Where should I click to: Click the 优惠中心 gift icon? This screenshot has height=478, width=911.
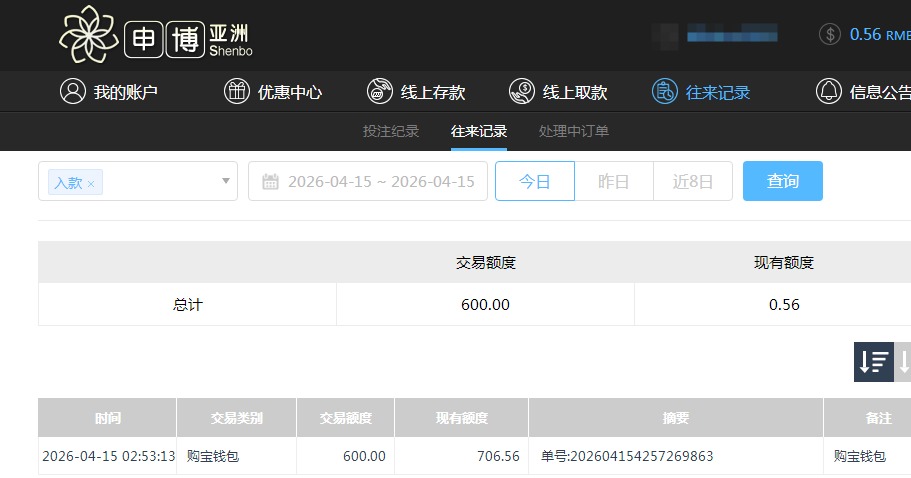point(236,92)
